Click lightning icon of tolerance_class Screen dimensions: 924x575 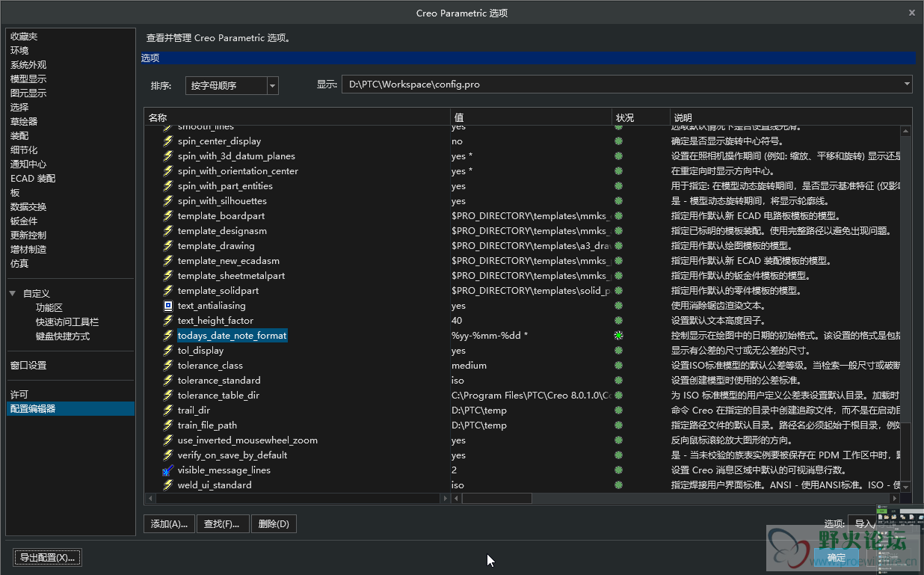[168, 366]
